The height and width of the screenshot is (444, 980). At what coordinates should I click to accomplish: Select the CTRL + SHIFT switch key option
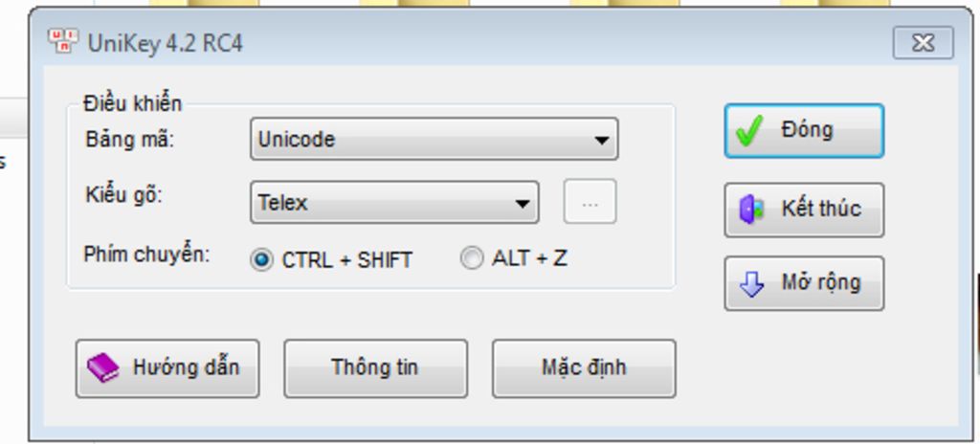[261, 259]
